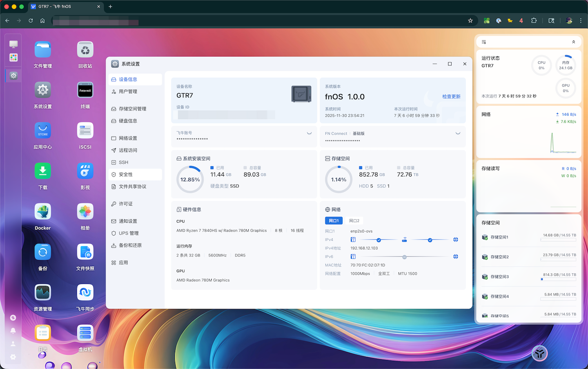Click the 内存 memory gauge widget
The width and height of the screenshot is (588, 369).
566,65
